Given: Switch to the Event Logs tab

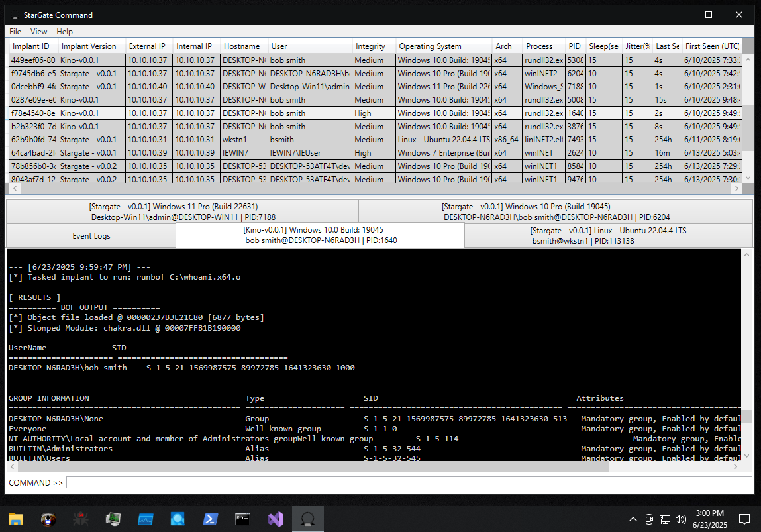Looking at the screenshot, I should pyautogui.click(x=91, y=236).
